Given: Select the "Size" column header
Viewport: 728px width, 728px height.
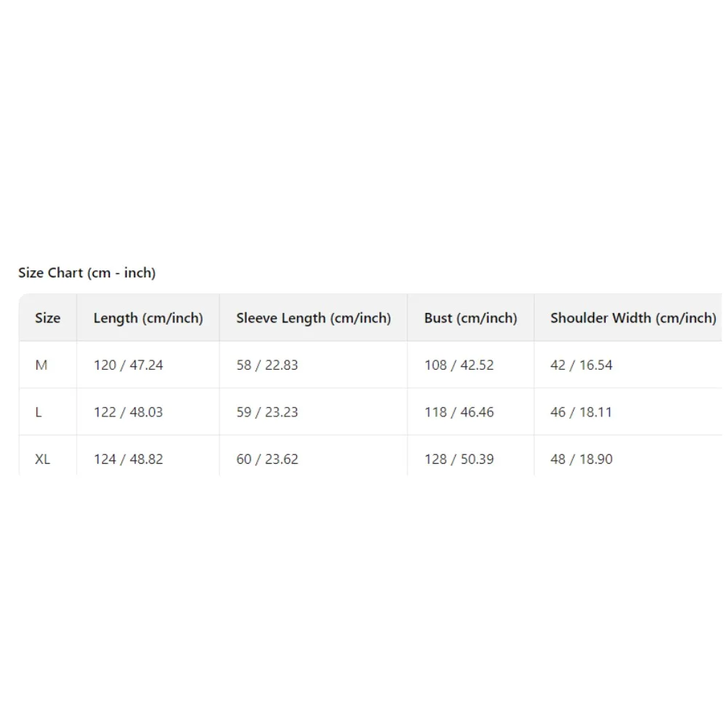Looking at the screenshot, I should (47, 318).
